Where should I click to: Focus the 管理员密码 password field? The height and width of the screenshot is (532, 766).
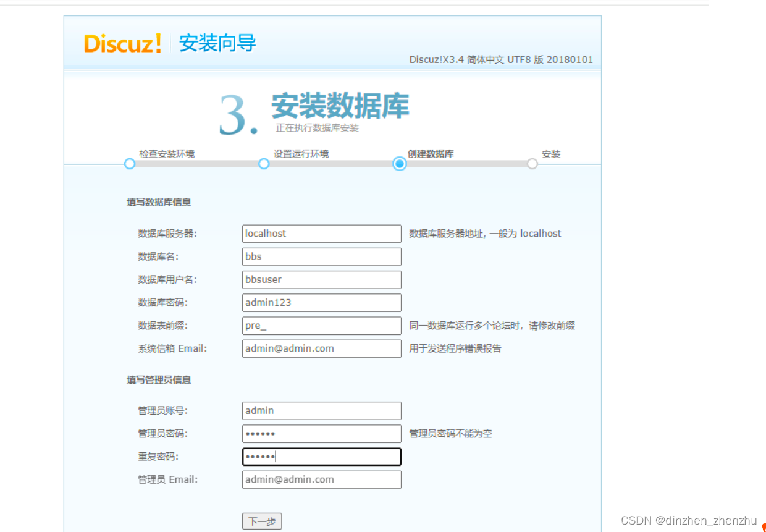pos(322,434)
